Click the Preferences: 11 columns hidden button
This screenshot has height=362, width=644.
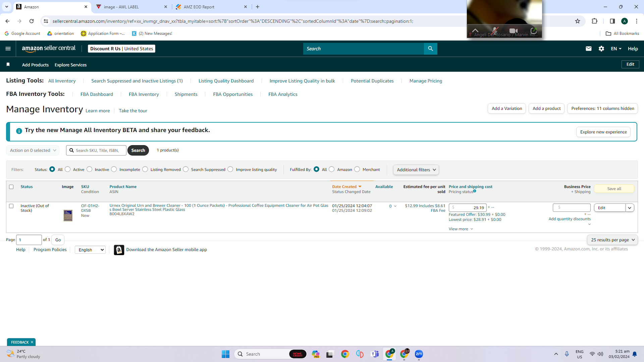[x=603, y=109]
